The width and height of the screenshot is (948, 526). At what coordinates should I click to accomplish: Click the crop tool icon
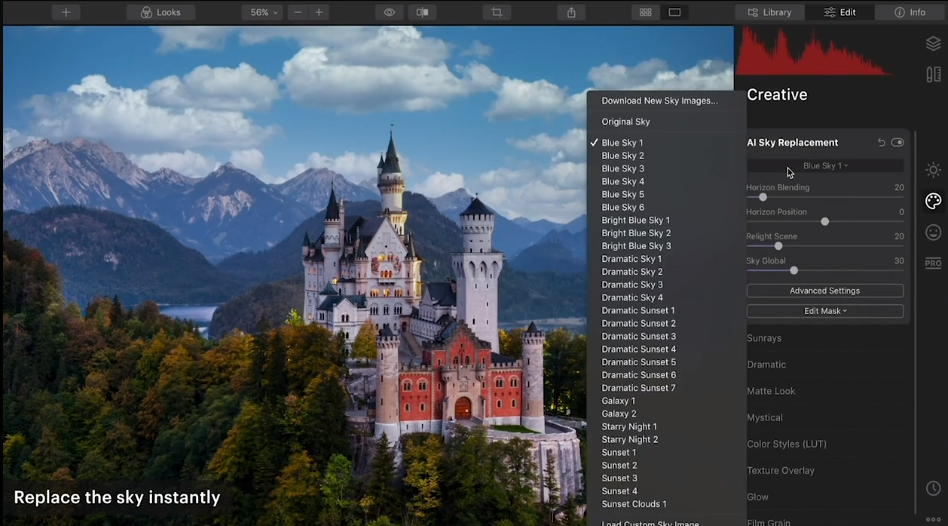(x=496, y=12)
